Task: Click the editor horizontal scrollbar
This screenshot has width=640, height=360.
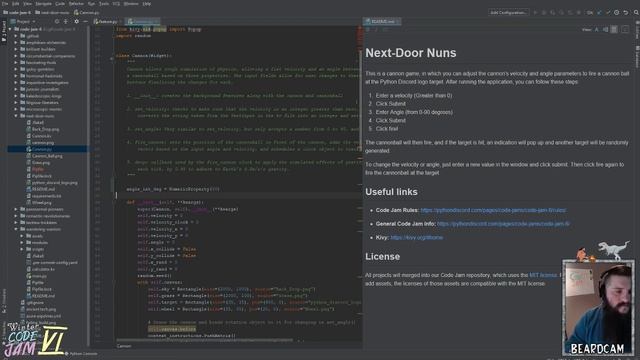Action: pyautogui.click(x=204, y=340)
